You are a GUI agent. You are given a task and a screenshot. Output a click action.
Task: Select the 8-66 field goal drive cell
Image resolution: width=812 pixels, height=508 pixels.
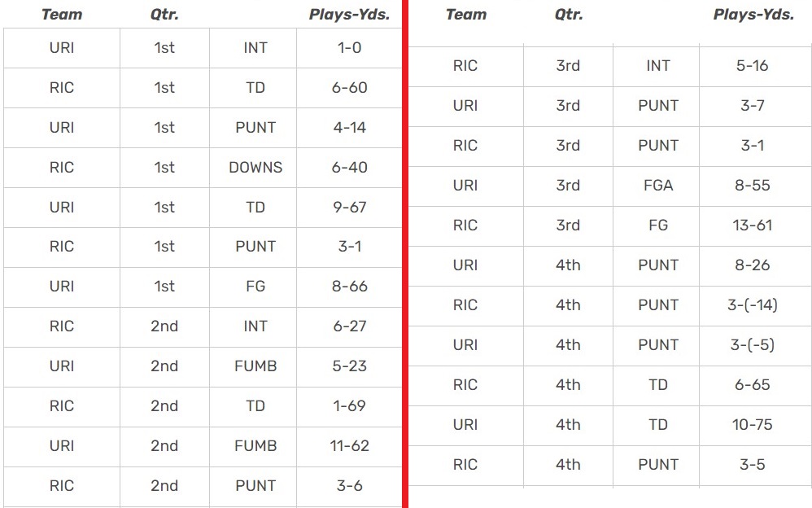pos(349,287)
